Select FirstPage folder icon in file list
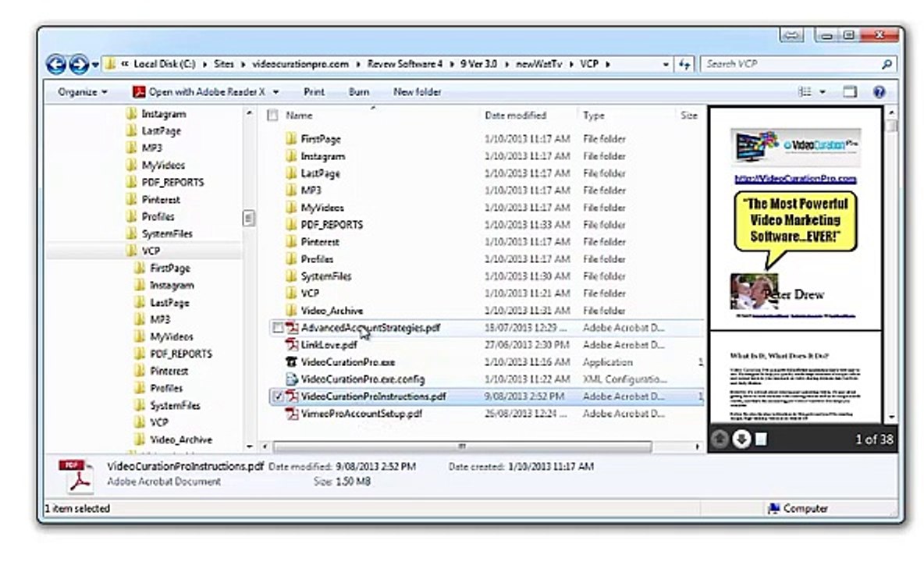924x562 pixels. click(291, 139)
